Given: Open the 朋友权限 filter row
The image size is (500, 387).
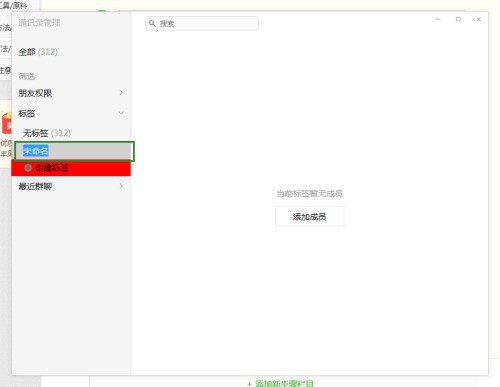Looking at the screenshot, I should (71, 93).
